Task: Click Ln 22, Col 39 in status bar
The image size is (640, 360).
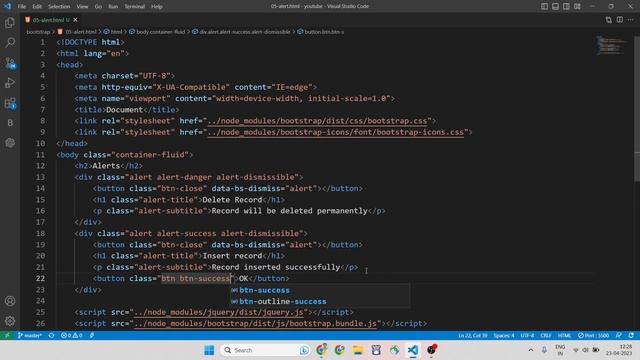Action: [473, 336]
